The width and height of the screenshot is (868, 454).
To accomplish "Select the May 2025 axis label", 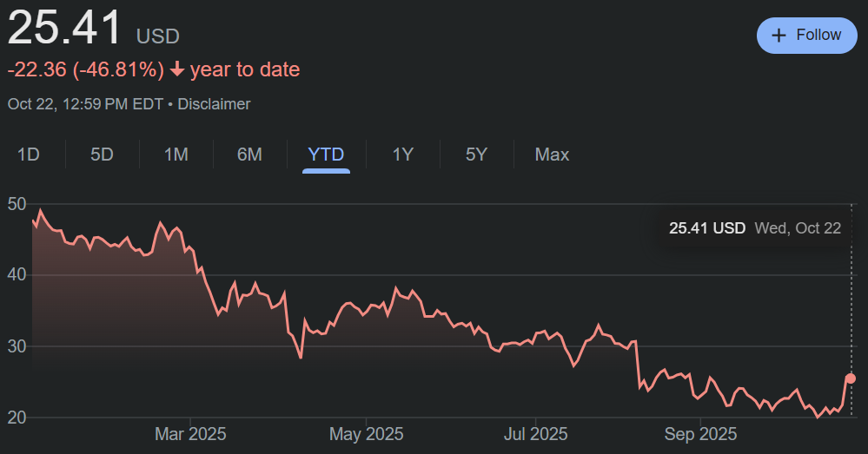I will (x=366, y=433).
